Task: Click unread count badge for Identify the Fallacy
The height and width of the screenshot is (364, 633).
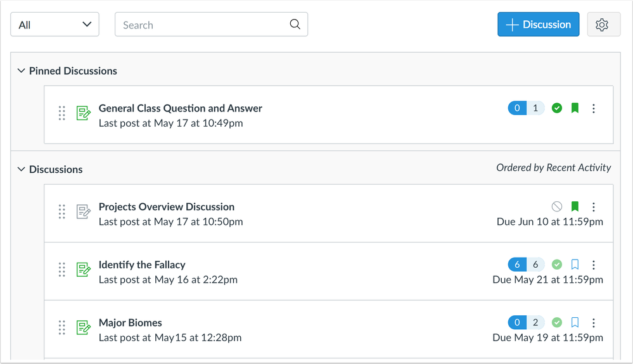Action: [517, 265]
